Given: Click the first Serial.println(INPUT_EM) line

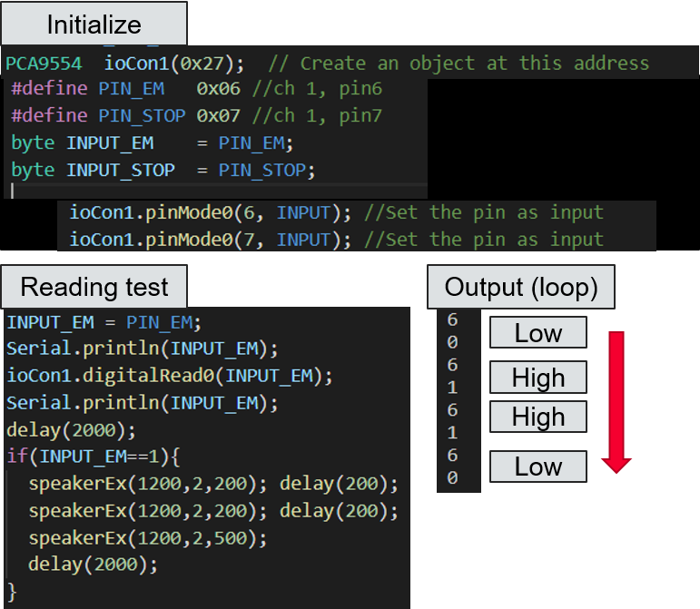Looking at the screenshot, I should pos(143,349).
